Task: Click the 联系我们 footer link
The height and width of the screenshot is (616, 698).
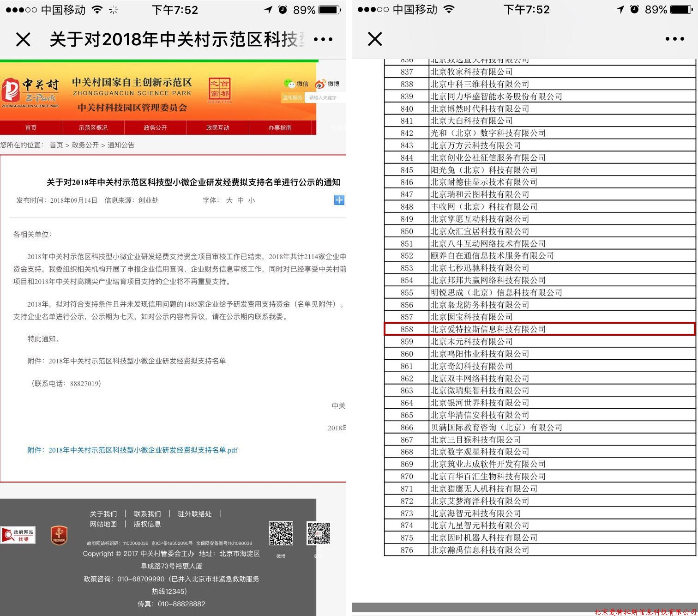Action: pos(147,513)
